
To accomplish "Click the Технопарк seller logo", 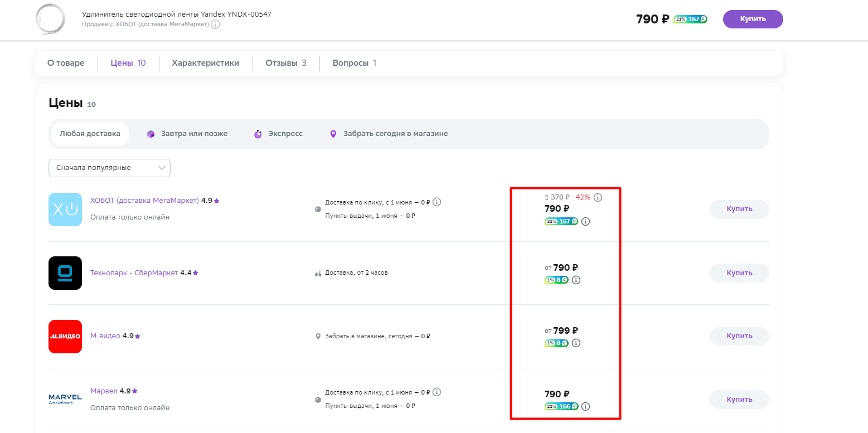I will pyautogui.click(x=65, y=273).
